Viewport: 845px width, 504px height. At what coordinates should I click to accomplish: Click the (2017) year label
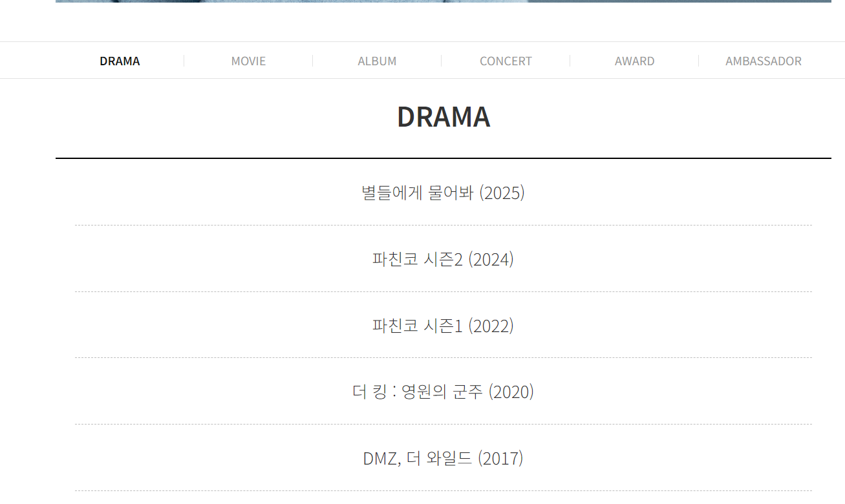pyautogui.click(x=500, y=458)
